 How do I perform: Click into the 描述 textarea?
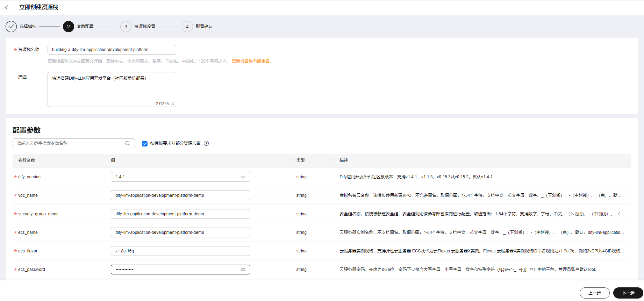click(112, 89)
